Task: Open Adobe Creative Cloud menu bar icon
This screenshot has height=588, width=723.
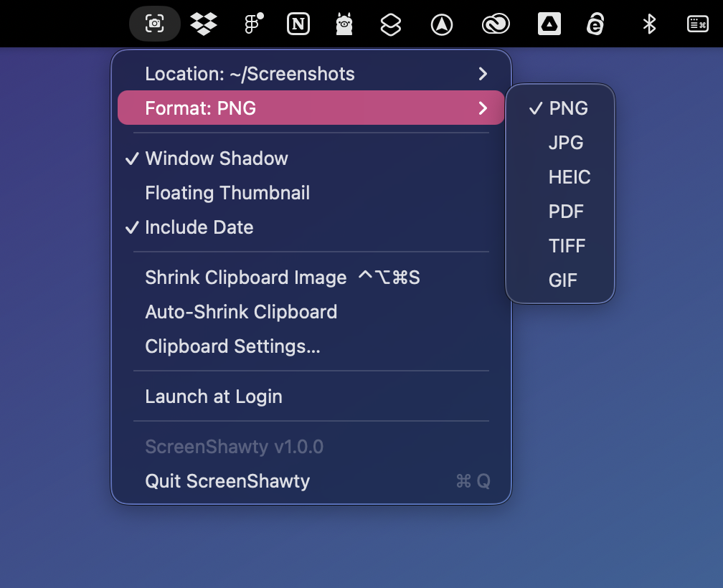Action: pyautogui.click(x=496, y=24)
